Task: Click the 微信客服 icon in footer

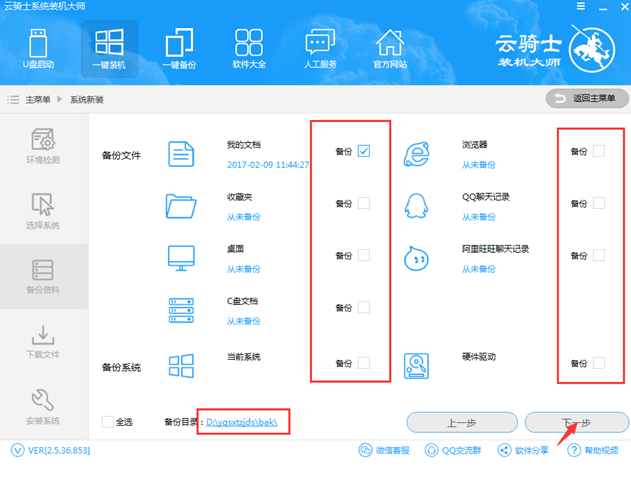Action: tap(365, 450)
